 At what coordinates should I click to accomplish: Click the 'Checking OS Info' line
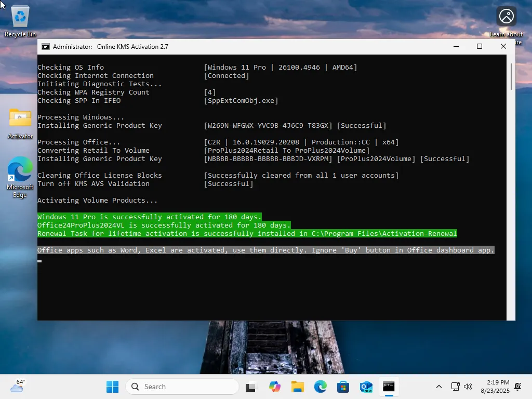point(71,67)
